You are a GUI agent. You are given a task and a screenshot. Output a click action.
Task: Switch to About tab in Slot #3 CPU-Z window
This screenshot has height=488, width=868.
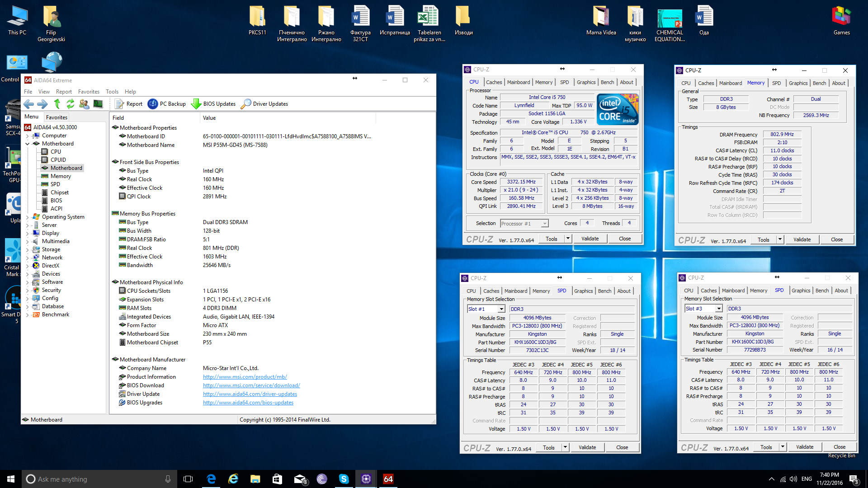tap(841, 291)
